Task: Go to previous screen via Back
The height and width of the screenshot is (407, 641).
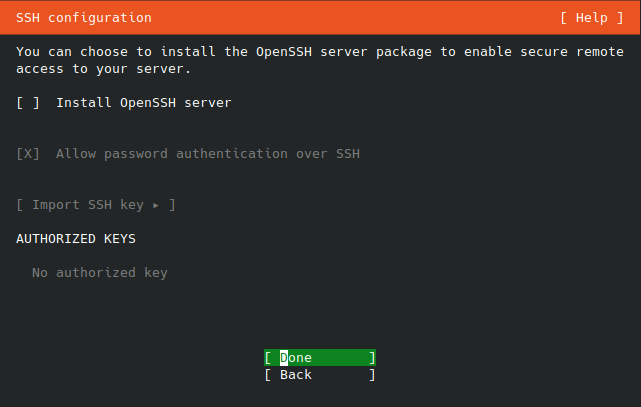Action: point(320,375)
